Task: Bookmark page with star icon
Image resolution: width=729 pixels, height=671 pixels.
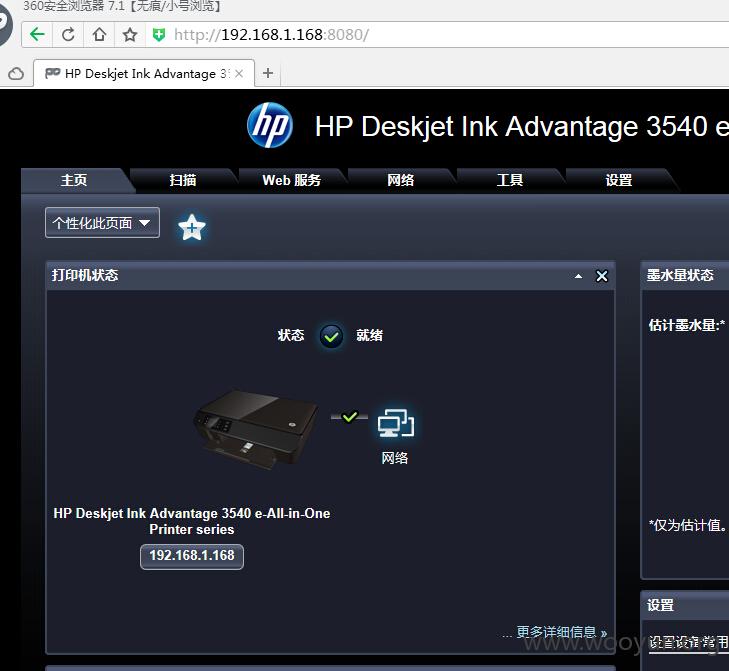Action: [130, 34]
